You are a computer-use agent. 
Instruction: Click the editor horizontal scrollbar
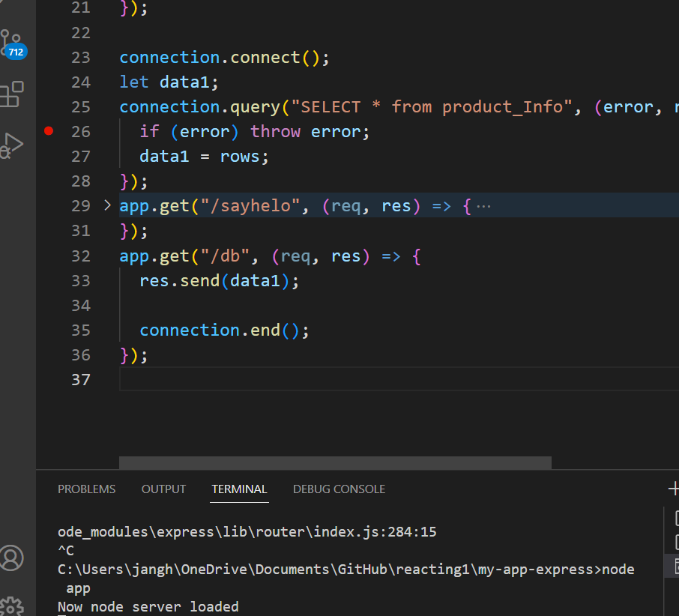[335, 463]
